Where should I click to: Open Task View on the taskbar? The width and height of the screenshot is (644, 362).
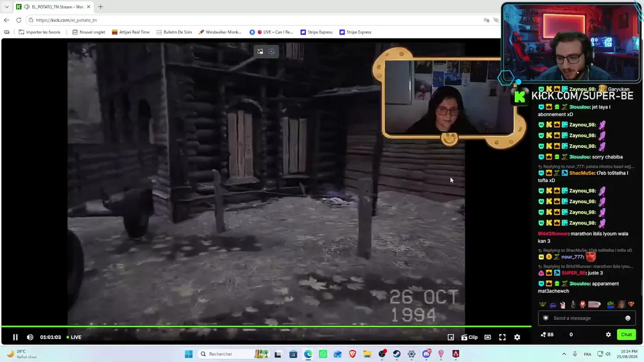click(278, 354)
